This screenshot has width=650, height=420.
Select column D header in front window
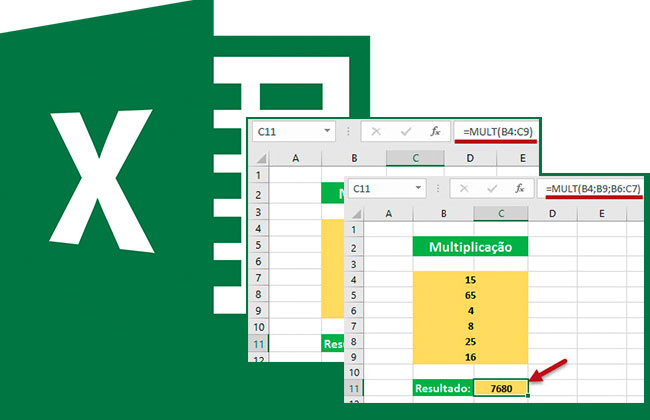[552, 214]
